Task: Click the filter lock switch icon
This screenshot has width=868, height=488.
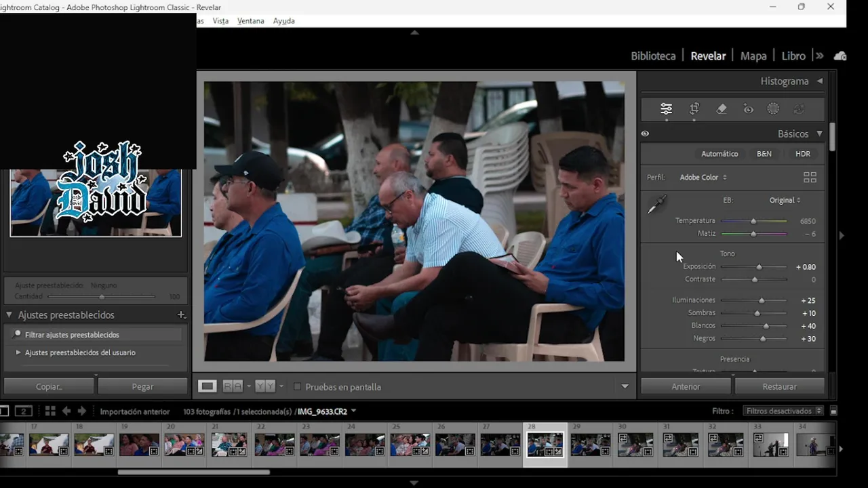Action: (833, 411)
